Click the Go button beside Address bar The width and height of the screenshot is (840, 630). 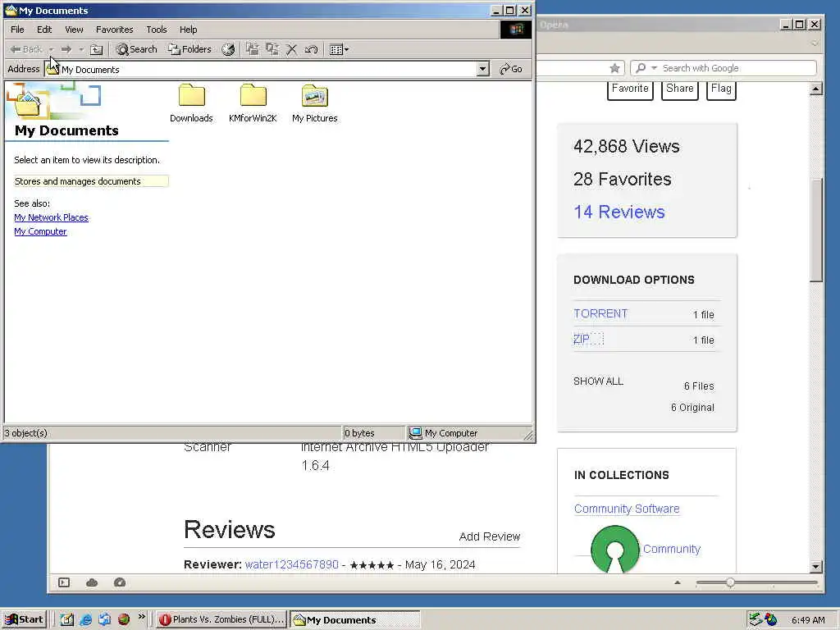click(510, 69)
